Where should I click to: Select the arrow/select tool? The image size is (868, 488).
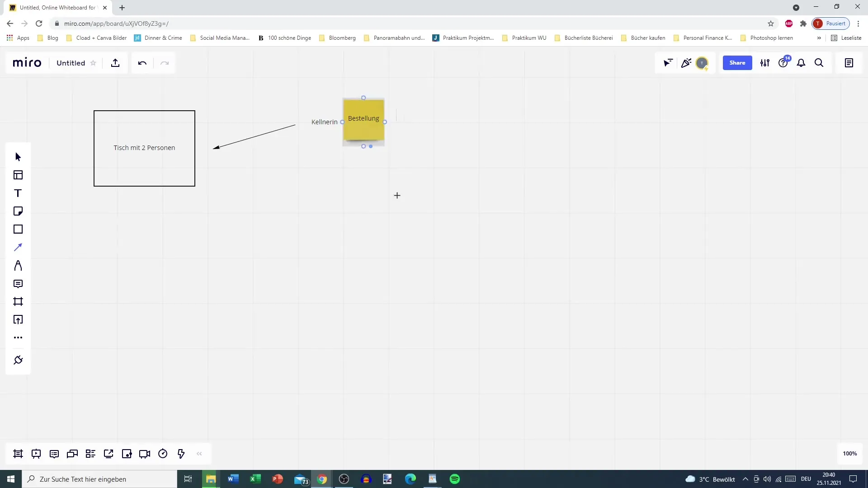(x=17, y=156)
